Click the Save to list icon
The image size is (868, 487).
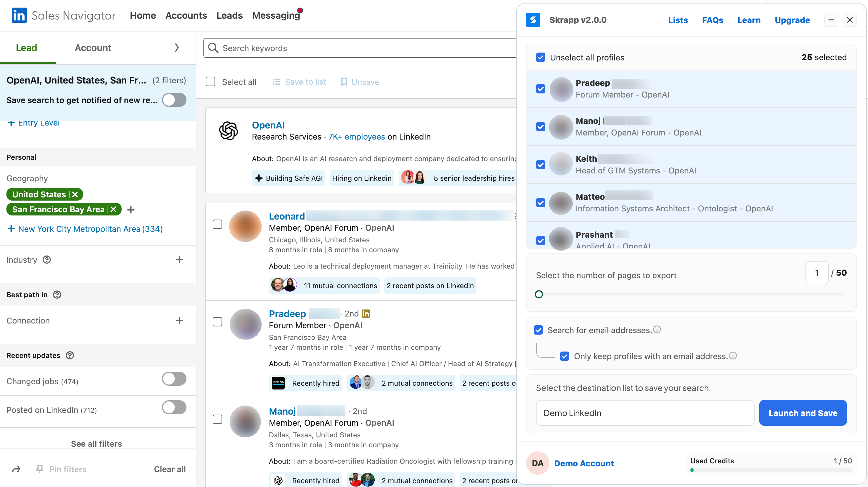coord(276,82)
